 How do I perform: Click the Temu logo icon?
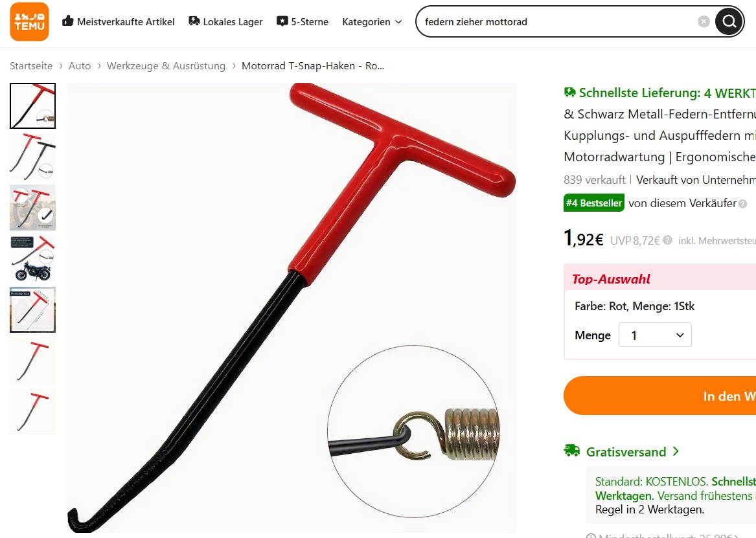click(29, 21)
